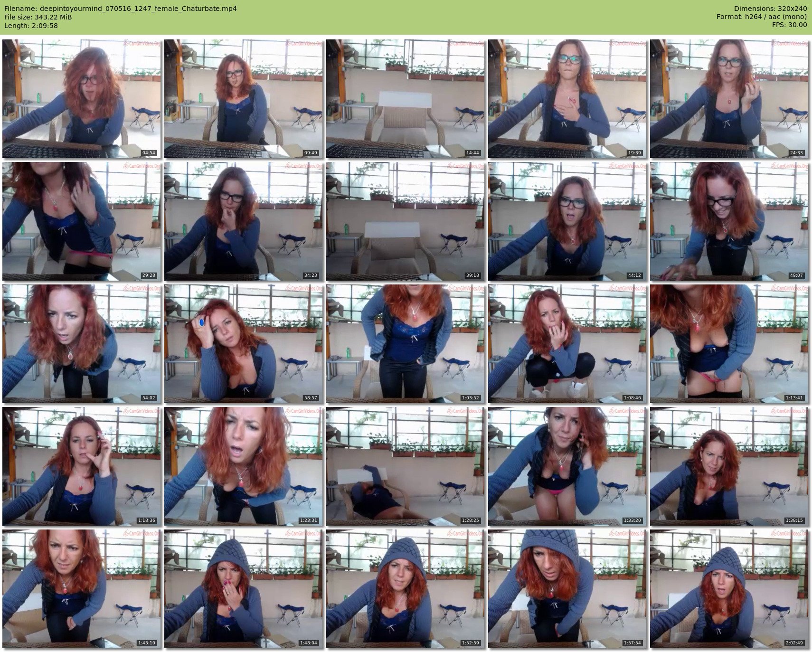
Task: Click the File size 343.22 MiB label
Action: coord(38,17)
